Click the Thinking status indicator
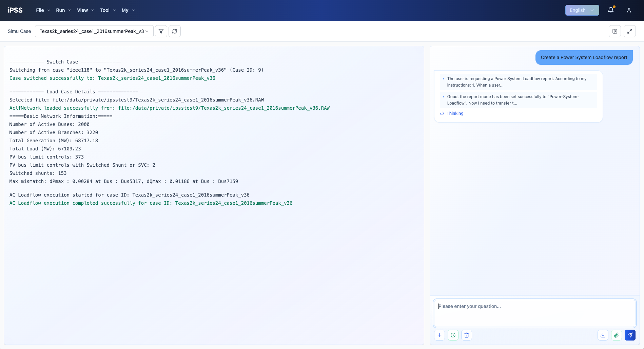The width and height of the screenshot is (644, 349). (x=452, y=113)
